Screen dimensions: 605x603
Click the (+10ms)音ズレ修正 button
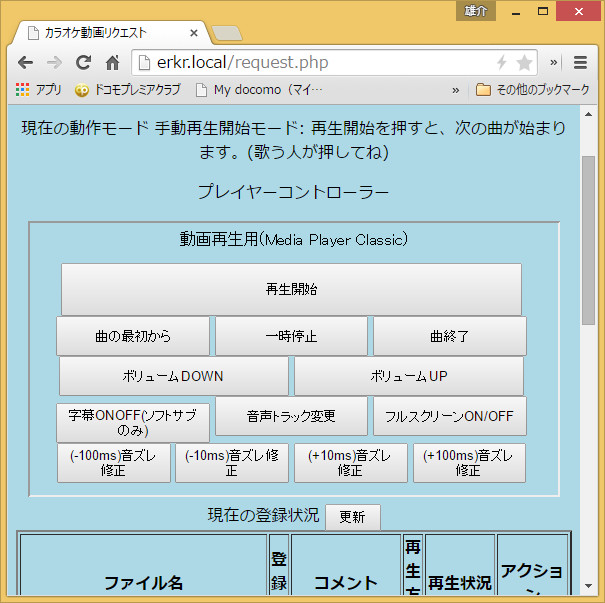click(x=351, y=463)
